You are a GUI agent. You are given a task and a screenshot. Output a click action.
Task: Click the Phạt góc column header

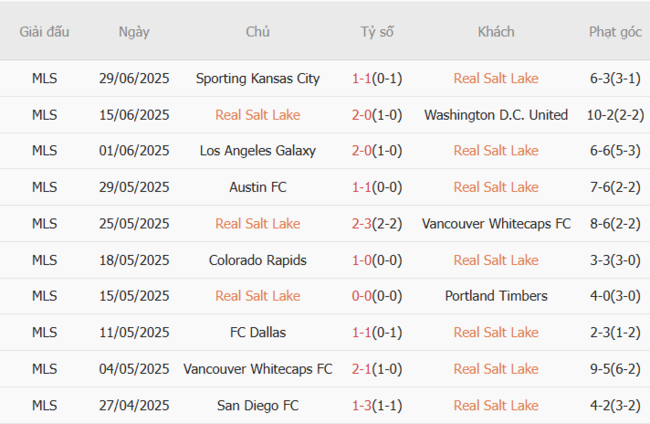click(615, 32)
